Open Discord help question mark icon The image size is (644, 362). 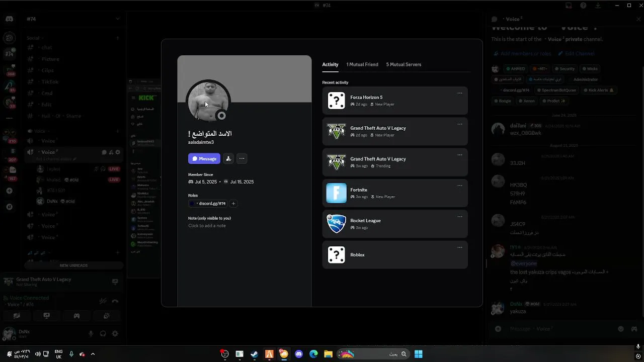point(583,5)
